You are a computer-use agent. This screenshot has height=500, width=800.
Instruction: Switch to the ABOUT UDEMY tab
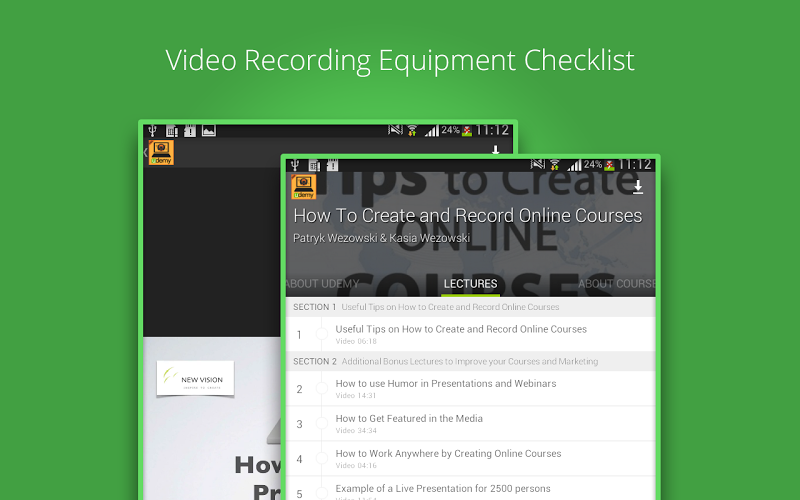point(322,284)
